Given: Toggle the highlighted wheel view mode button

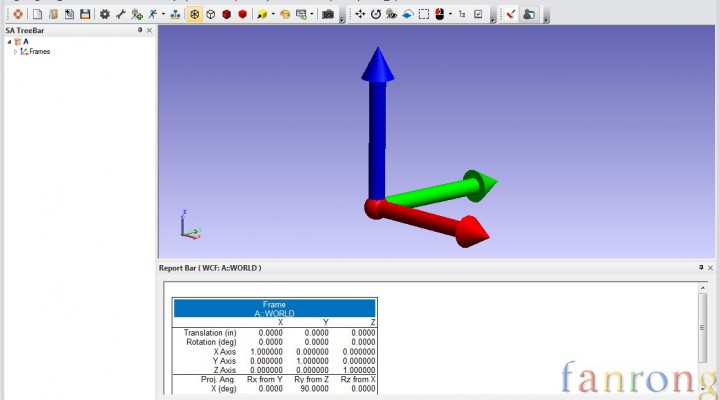Looking at the screenshot, I should coord(194,14).
